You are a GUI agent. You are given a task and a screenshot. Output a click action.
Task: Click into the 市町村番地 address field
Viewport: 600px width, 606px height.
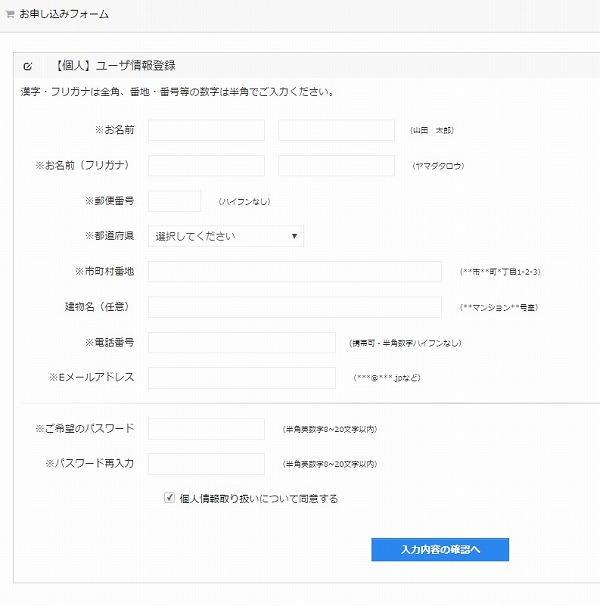(x=294, y=272)
